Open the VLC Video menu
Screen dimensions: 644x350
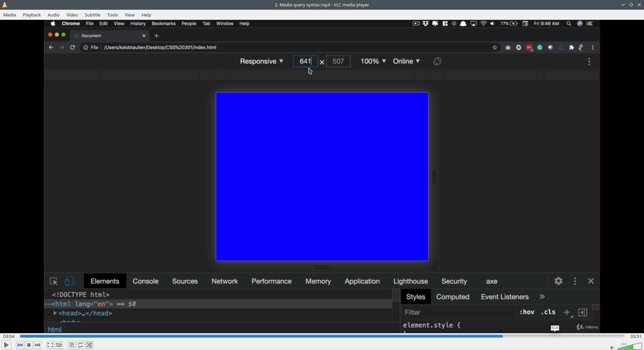[x=72, y=15]
